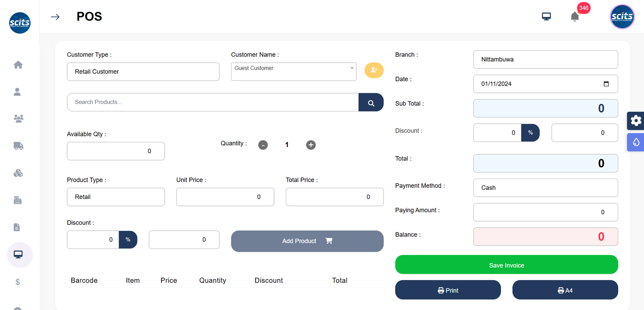Click the product search magnifier button
The image size is (644, 310).
371,103
